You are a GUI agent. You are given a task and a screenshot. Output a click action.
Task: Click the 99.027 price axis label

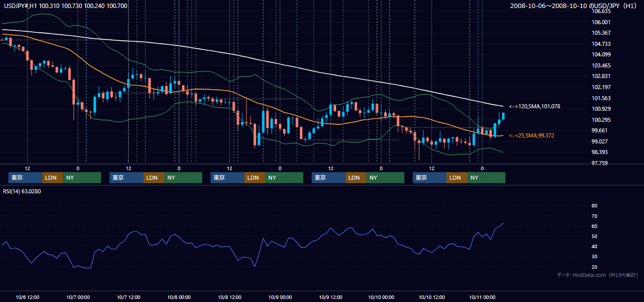point(600,141)
